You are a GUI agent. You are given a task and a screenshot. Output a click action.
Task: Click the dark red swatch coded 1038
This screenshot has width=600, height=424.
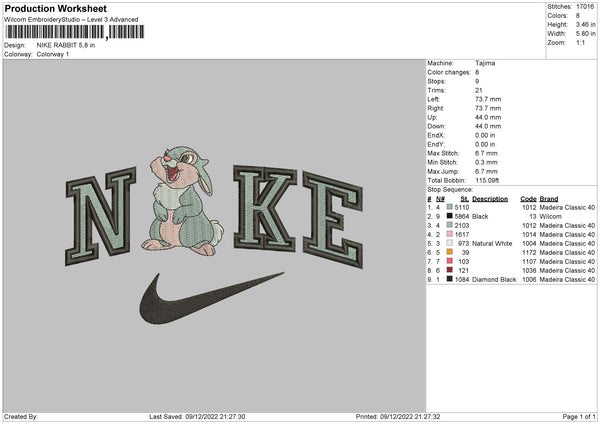point(450,270)
